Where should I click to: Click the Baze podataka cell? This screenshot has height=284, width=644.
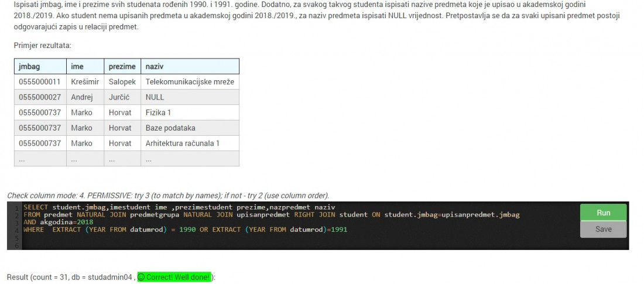190,128
